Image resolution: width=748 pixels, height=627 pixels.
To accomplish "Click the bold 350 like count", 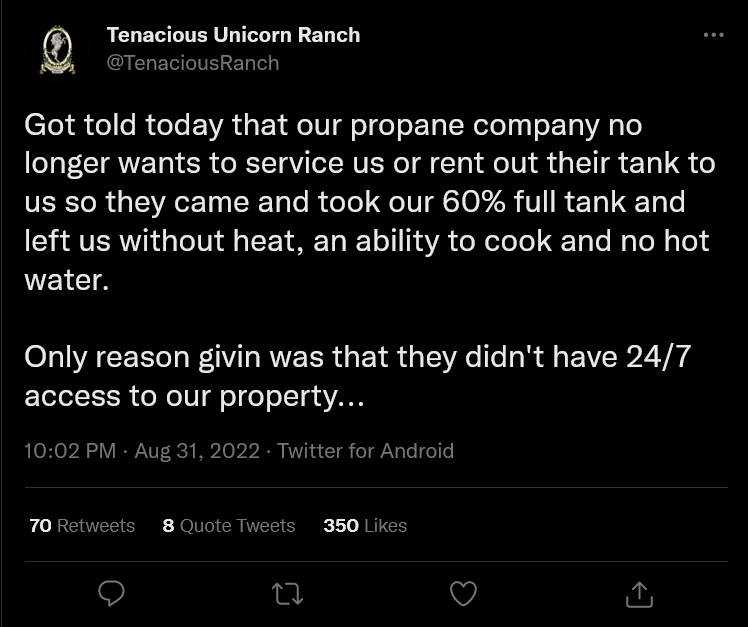I will click(x=341, y=525).
